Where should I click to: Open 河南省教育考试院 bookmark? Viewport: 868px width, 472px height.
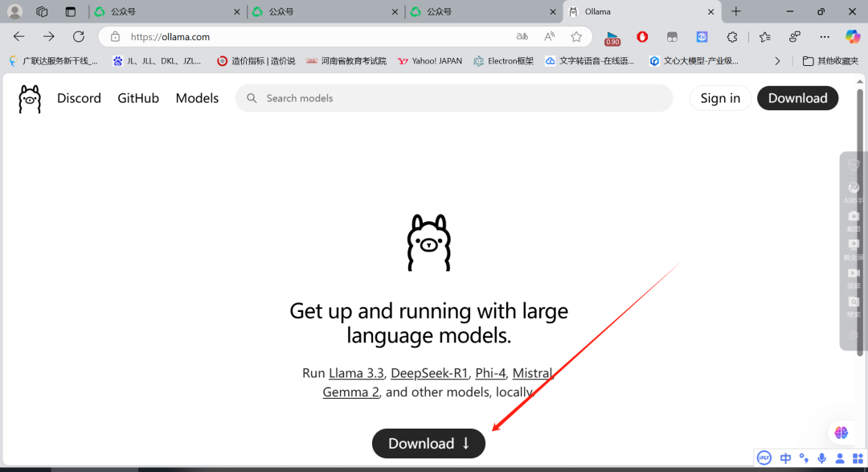click(x=346, y=61)
